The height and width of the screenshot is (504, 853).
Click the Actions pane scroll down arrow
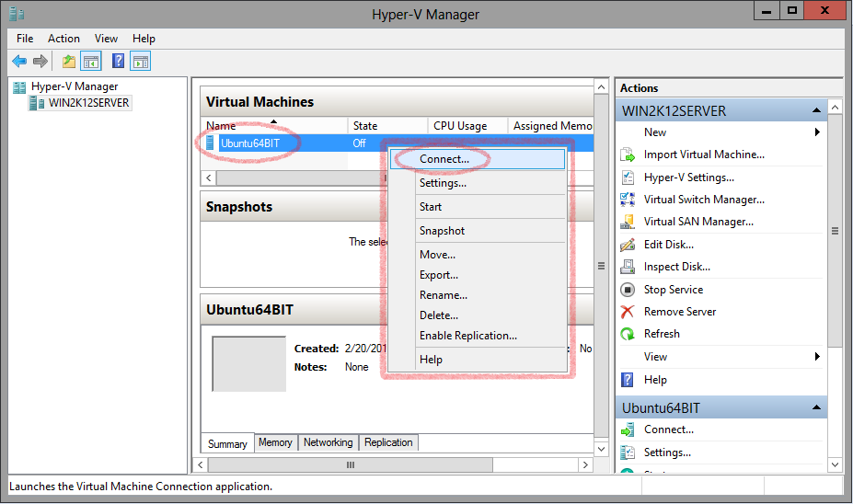point(835,464)
